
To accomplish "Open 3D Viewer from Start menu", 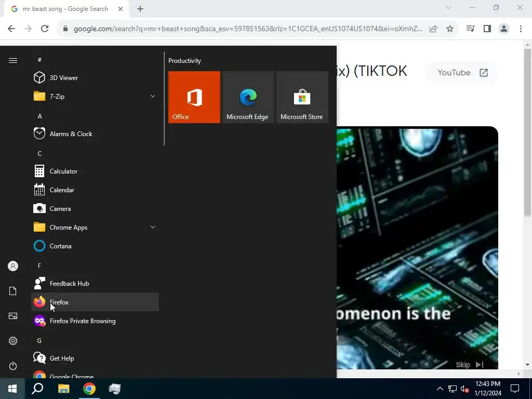I will 95,78.
